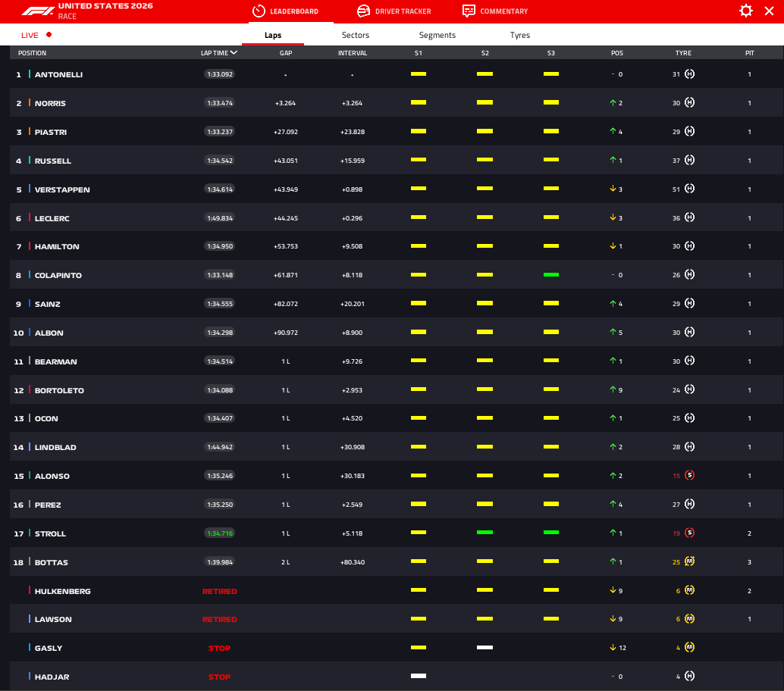Click Lawson's RETIRED status

pos(219,620)
